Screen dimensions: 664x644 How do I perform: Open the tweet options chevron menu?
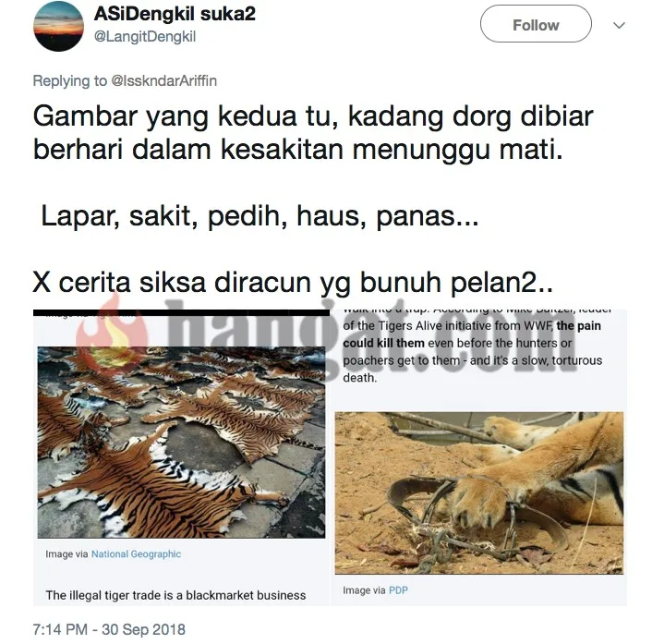[x=619, y=26]
